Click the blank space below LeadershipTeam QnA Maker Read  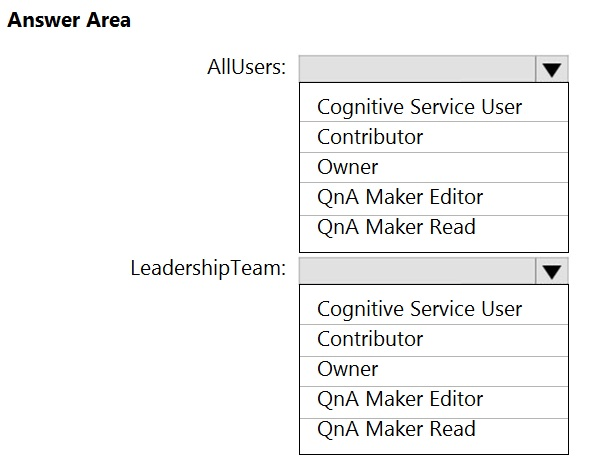click(434, 447)
